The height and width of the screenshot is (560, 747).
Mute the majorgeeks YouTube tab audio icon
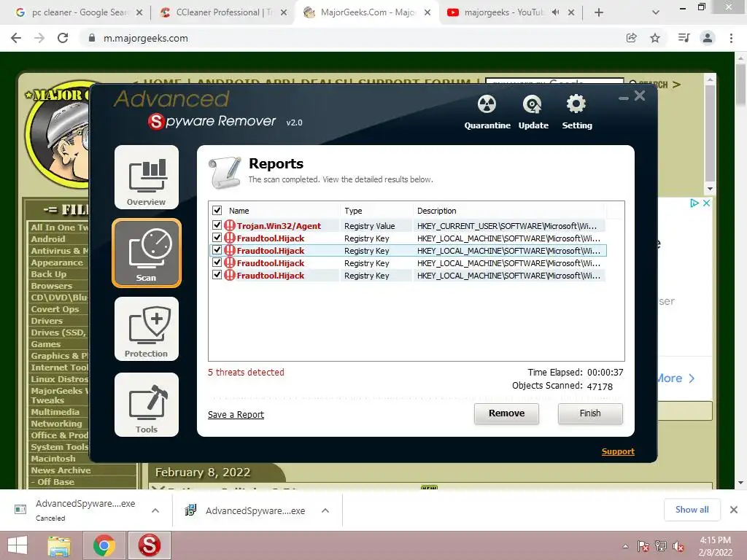555,12
